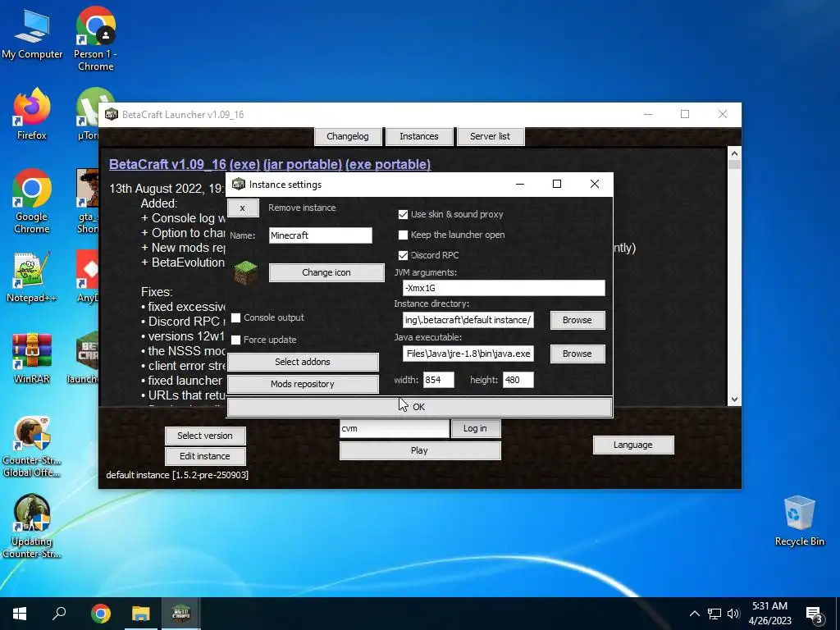
Task: Click Select version in launcher
Action: [204, 436]
